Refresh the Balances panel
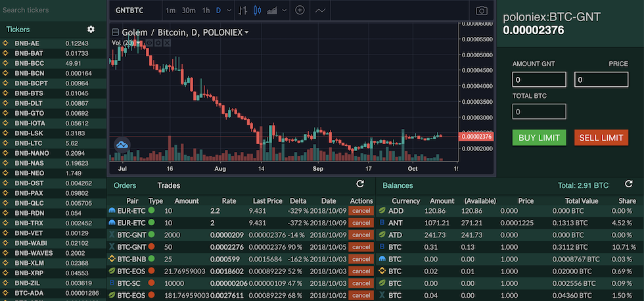The width and height of the screenshot is (644, 301). pyautogui.click(x=628, y=184)
